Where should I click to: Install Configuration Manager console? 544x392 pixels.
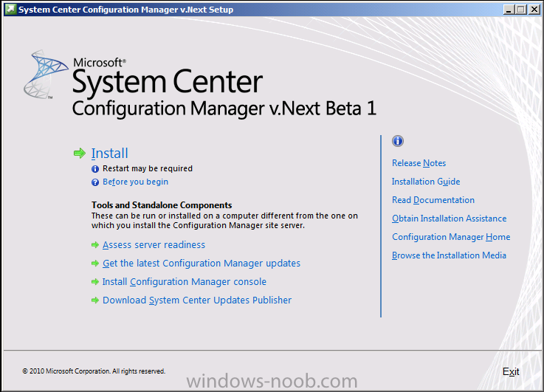click(x=185, y=282)
